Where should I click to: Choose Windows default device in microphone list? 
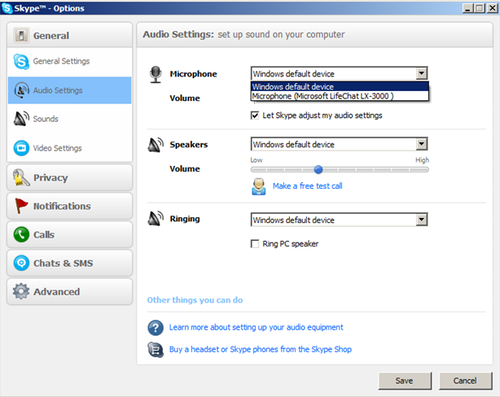click(x=340, y=87)
